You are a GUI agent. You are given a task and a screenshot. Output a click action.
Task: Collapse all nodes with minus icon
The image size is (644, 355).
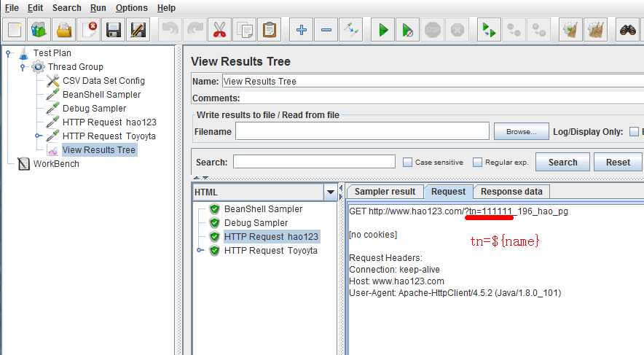point(326,30)
